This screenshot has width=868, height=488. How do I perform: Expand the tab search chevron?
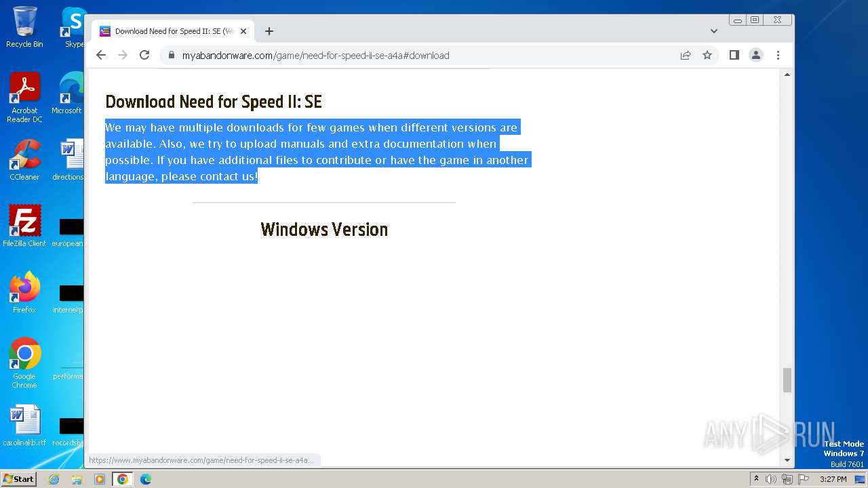[x=714, y=31]
